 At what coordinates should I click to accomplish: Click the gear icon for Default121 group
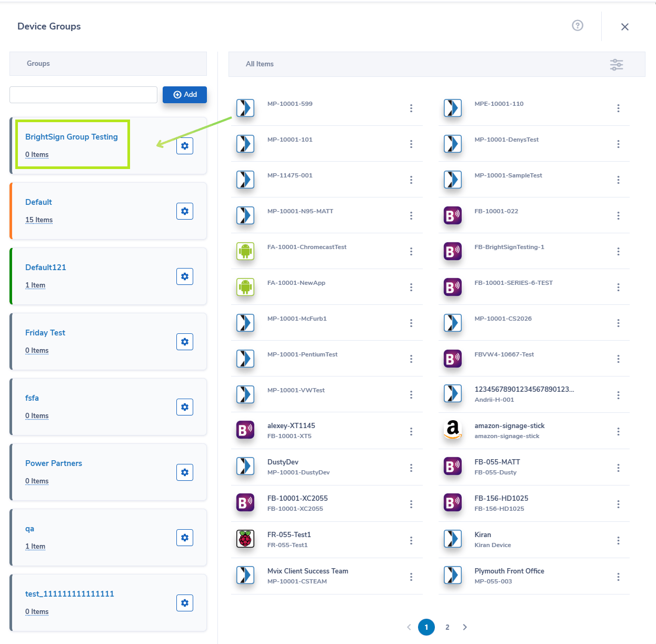point(185,276)
